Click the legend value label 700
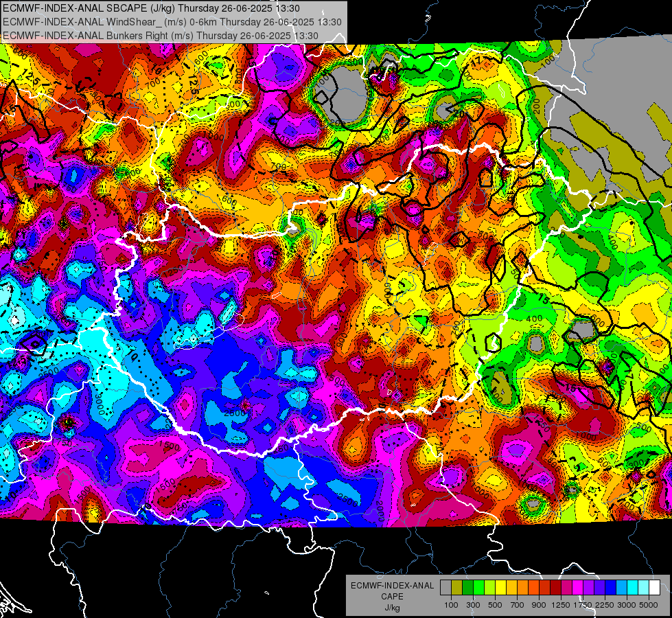The width and height of the screenshot is (672, 618). pos(518,605)
